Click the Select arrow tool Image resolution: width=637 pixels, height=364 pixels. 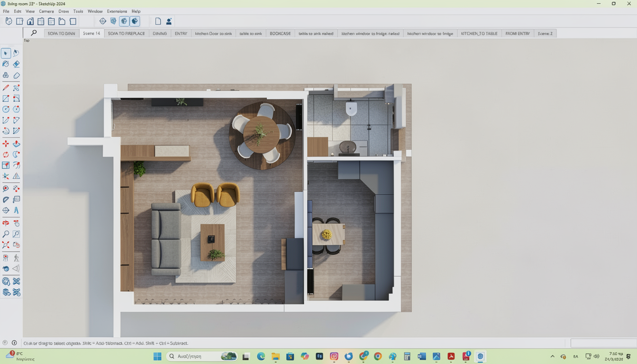[6, 53]
